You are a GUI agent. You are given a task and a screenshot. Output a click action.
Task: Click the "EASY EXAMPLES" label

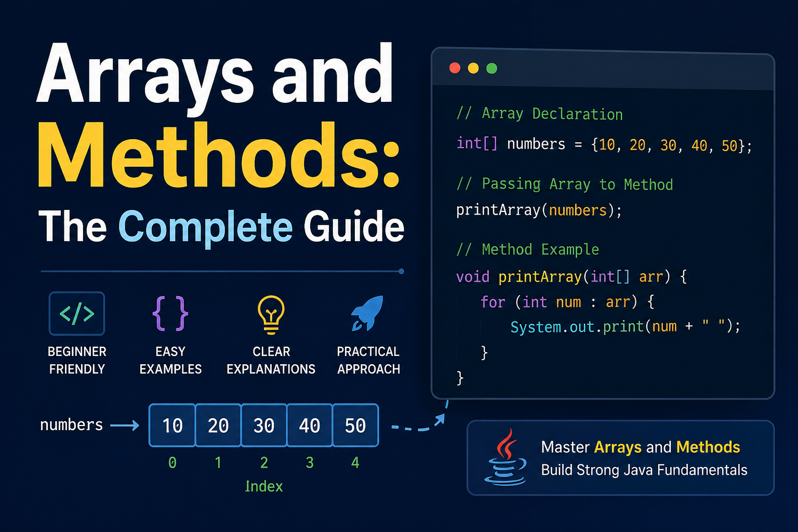point(170,360)
